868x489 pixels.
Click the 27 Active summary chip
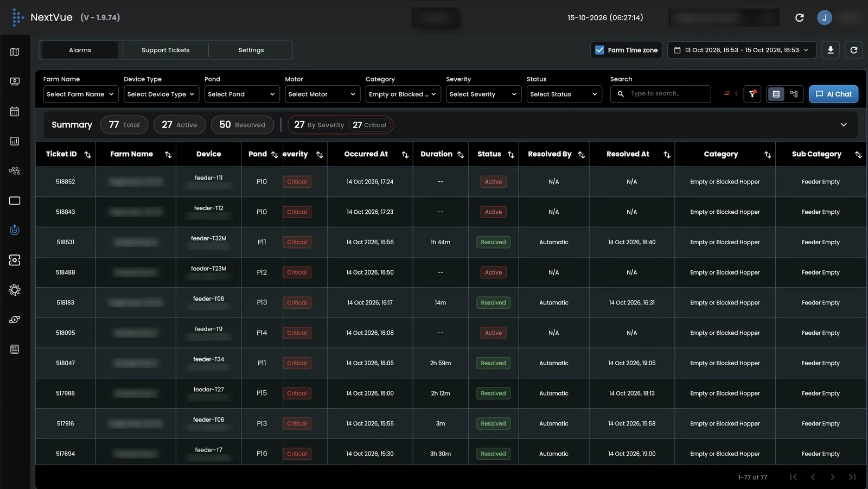[180, 125]
